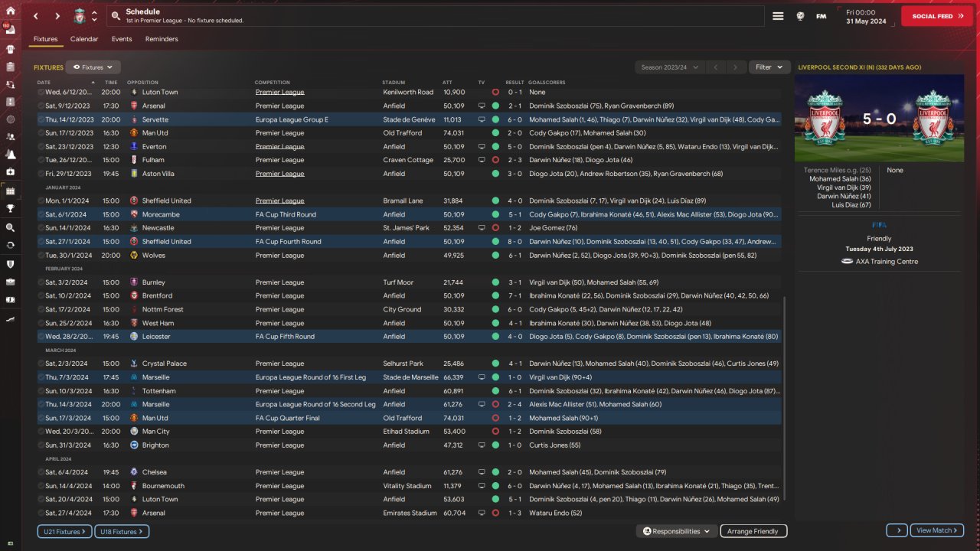Click the Arrange Friendly button
980x551 pixels.
753,531
